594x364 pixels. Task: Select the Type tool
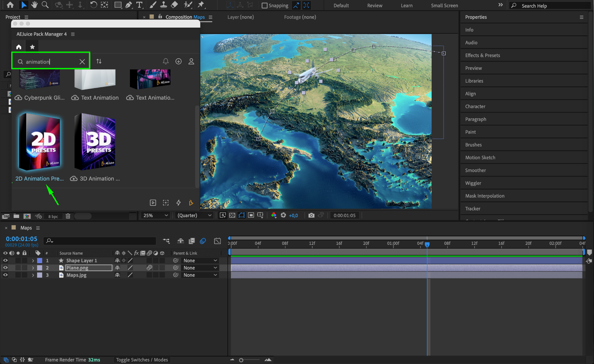[x=140, y=5]
